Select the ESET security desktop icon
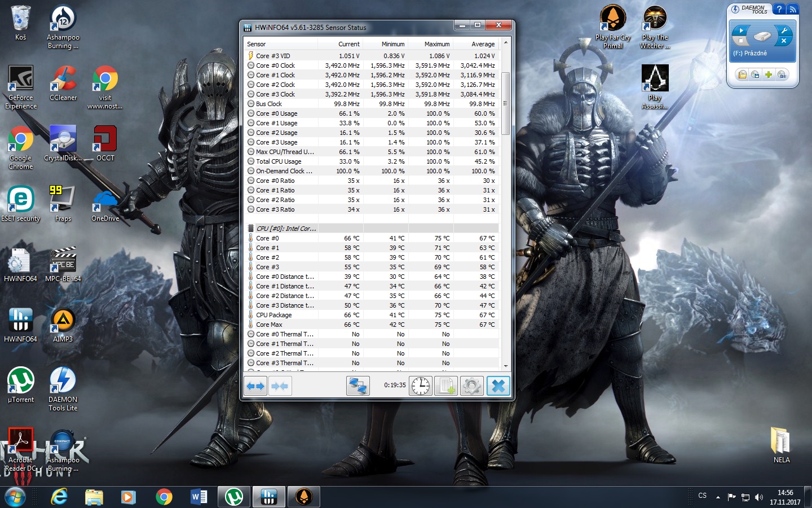812x508 pixels. [21, 204]
